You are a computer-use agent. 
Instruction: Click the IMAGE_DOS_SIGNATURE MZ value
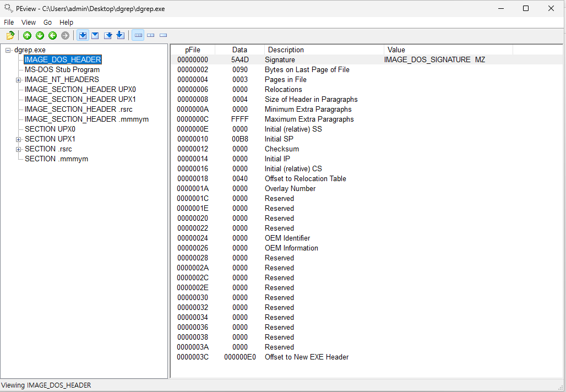(434, 60)
